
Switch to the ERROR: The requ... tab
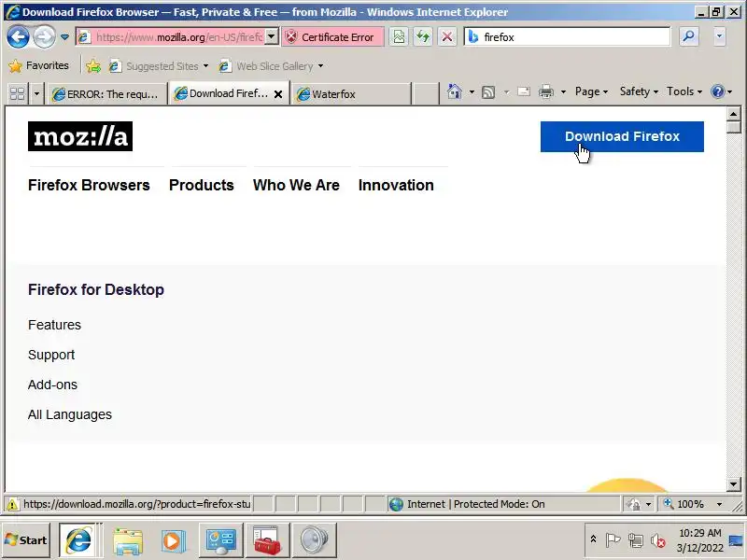pos(106,94)
